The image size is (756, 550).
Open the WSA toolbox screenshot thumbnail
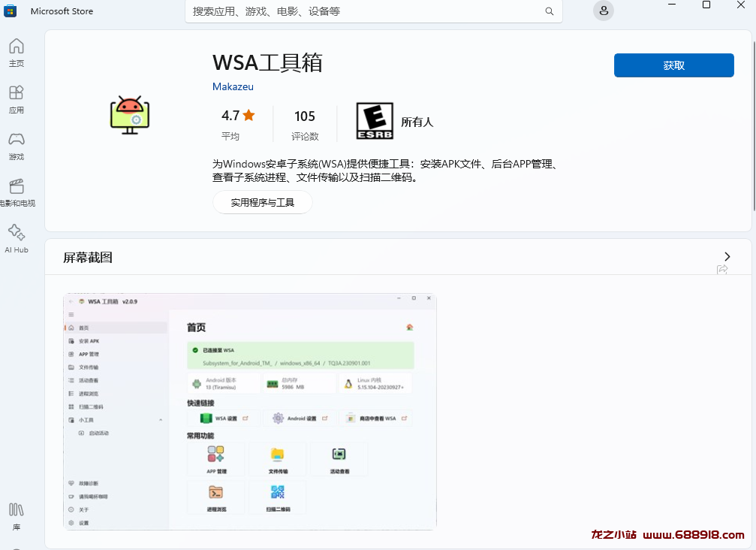[x=250, y=412]
